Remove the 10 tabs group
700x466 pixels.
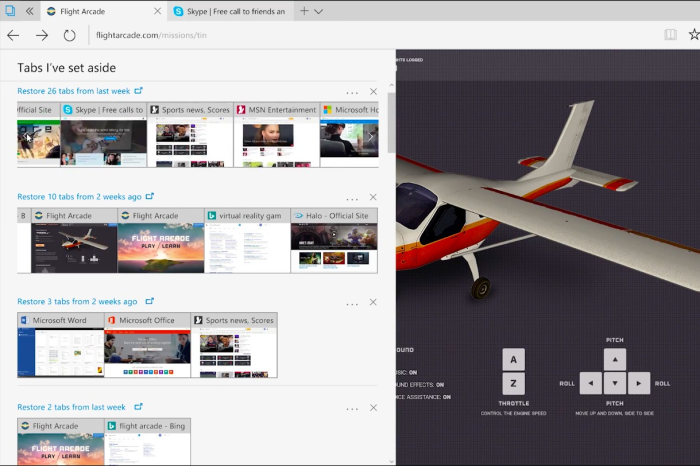point(373,197)
